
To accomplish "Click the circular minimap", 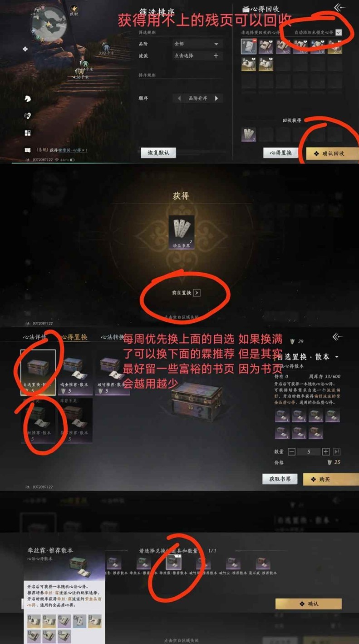I will point(49,23).
